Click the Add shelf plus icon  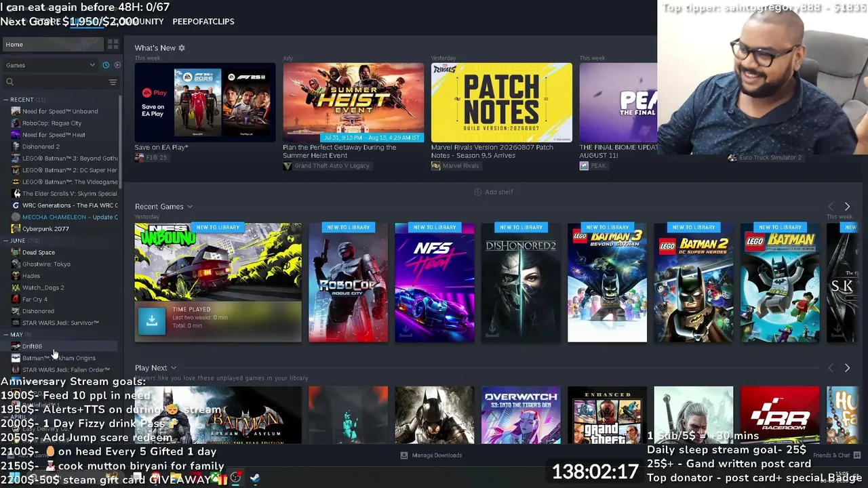click(477, 192)
